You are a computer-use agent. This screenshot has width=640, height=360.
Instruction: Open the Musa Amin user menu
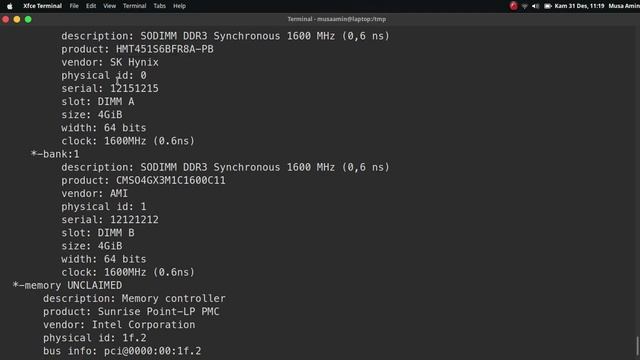click(624, 6)
